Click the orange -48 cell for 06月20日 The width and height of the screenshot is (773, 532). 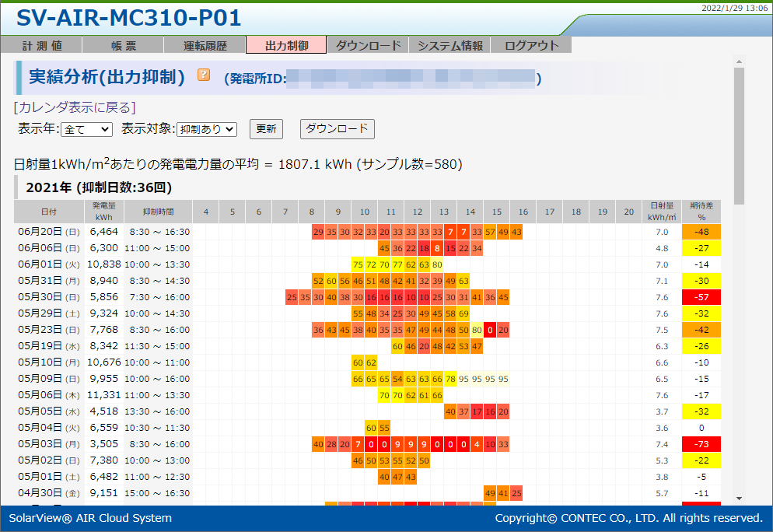701,232
